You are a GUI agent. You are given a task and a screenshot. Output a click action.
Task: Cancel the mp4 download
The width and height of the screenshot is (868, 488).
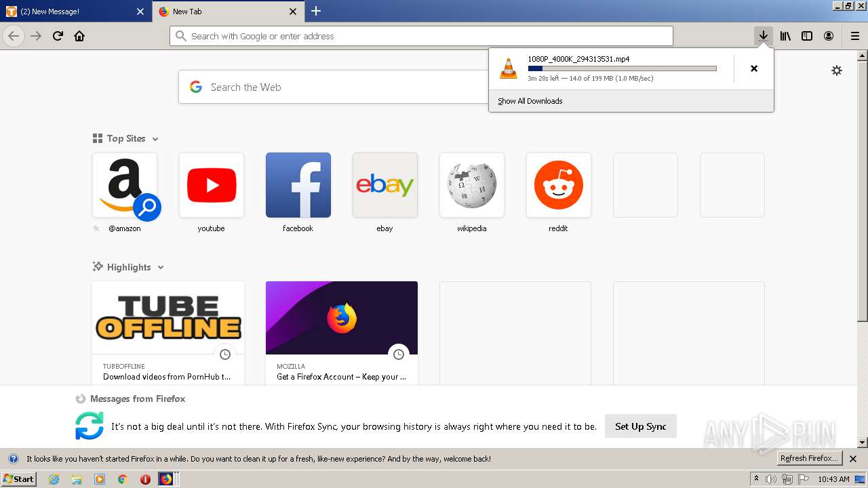tap(754, 68)
